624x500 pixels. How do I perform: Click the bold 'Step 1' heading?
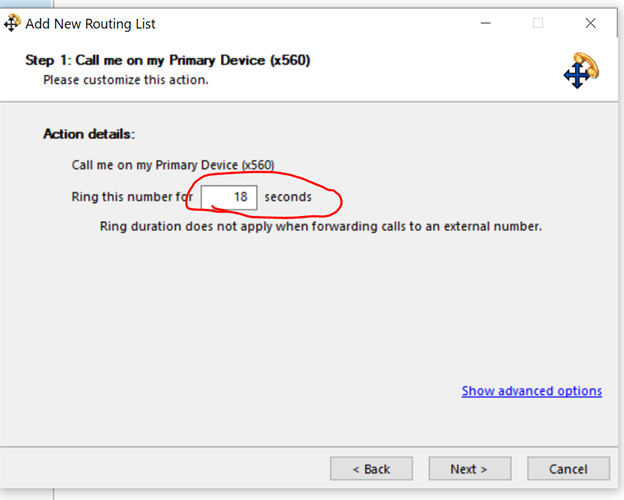pyautogui.click(x=167, y=60)
